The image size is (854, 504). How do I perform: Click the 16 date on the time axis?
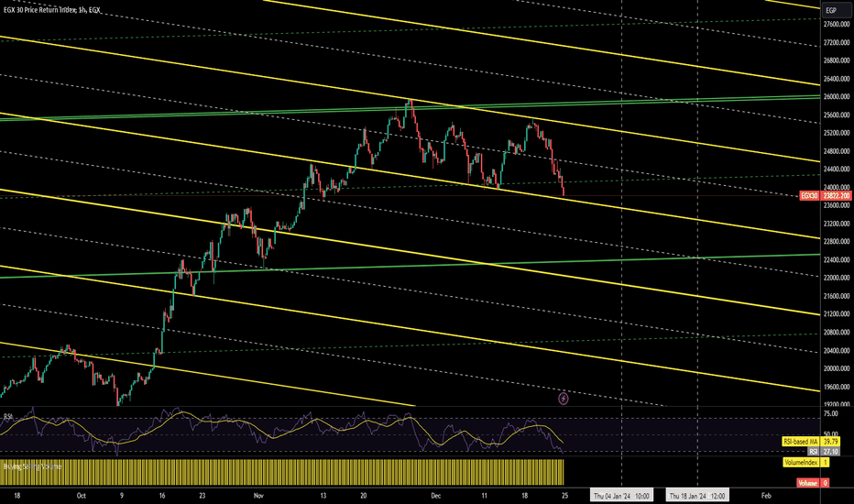pos(162,496)
